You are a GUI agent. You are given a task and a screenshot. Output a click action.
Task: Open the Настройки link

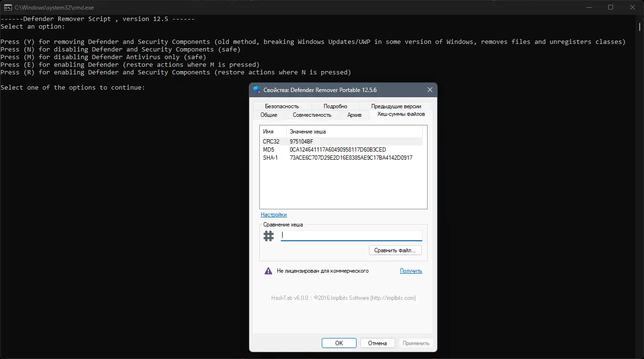pos(274,215)
